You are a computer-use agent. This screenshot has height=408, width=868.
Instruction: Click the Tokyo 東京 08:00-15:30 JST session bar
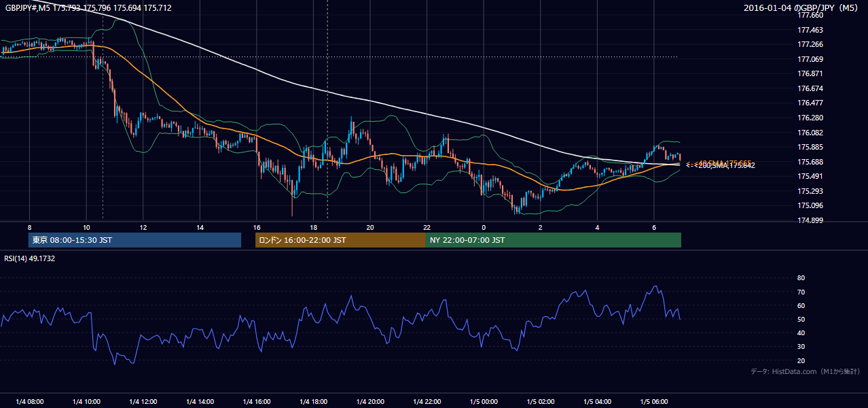134,240
